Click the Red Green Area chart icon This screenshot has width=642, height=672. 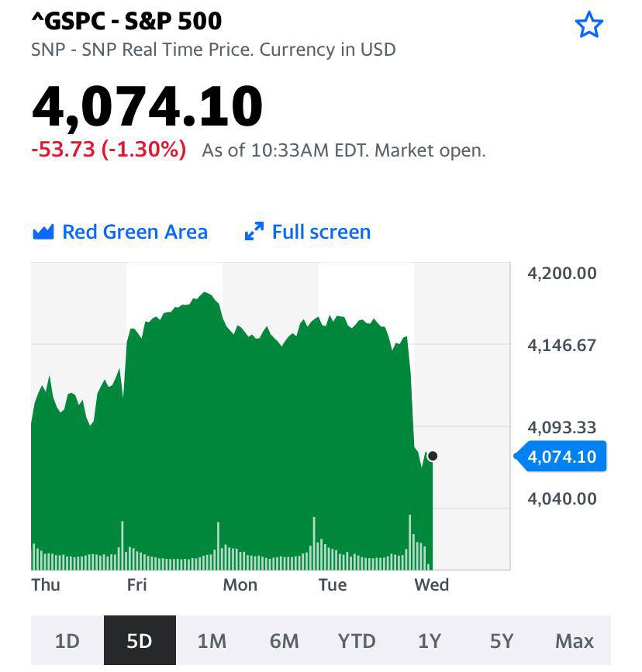click(43, 232)
